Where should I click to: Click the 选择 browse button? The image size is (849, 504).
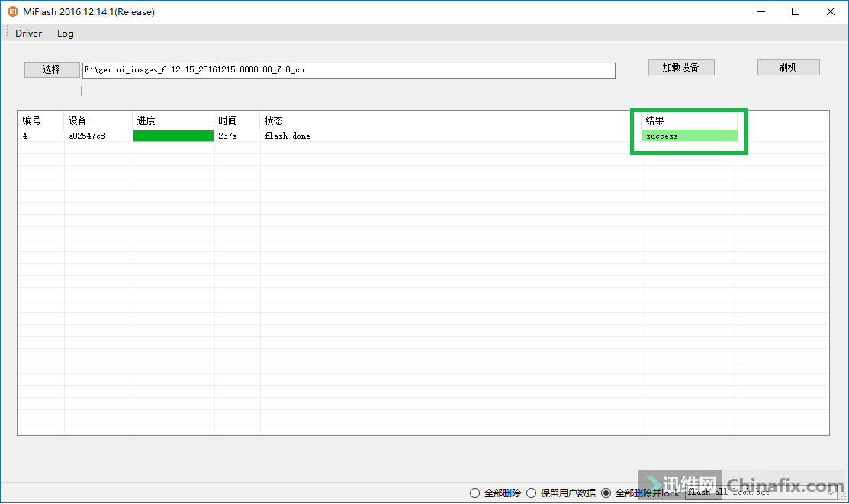[51, 69]
